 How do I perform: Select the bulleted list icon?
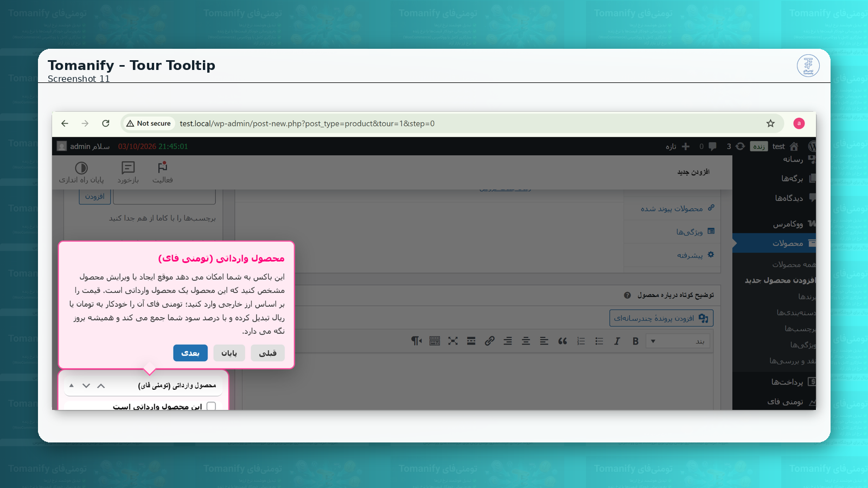(x=599, y=341)
